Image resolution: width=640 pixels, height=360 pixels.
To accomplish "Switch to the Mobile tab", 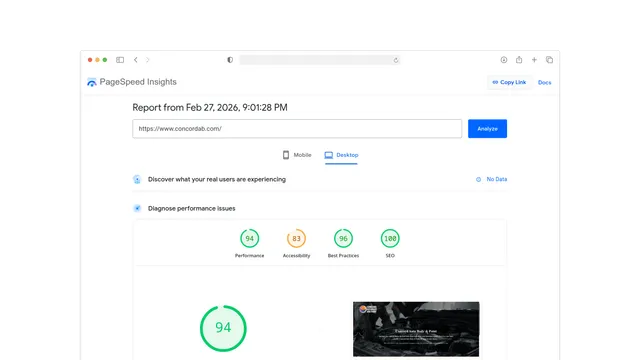I will point(297,155).
